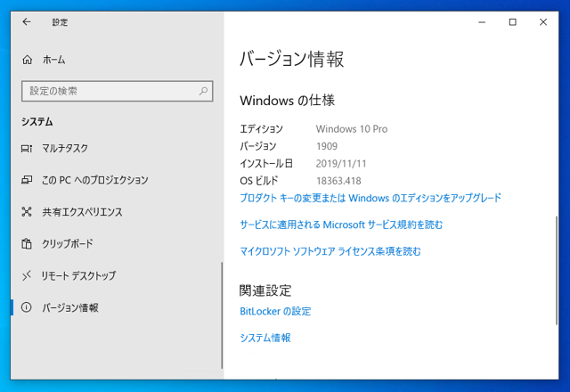The height and width of the screenshot is (392, 570).
Task: Click the OS ビルド label
Action: pos(259,181)
